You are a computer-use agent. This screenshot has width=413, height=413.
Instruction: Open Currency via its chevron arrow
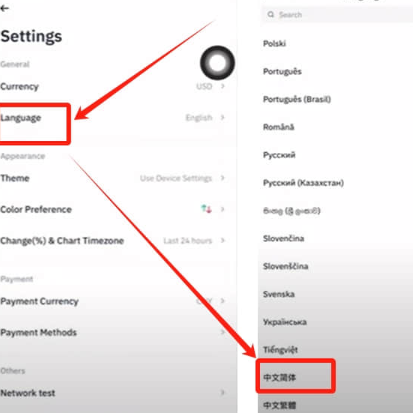tap(223, 86)
